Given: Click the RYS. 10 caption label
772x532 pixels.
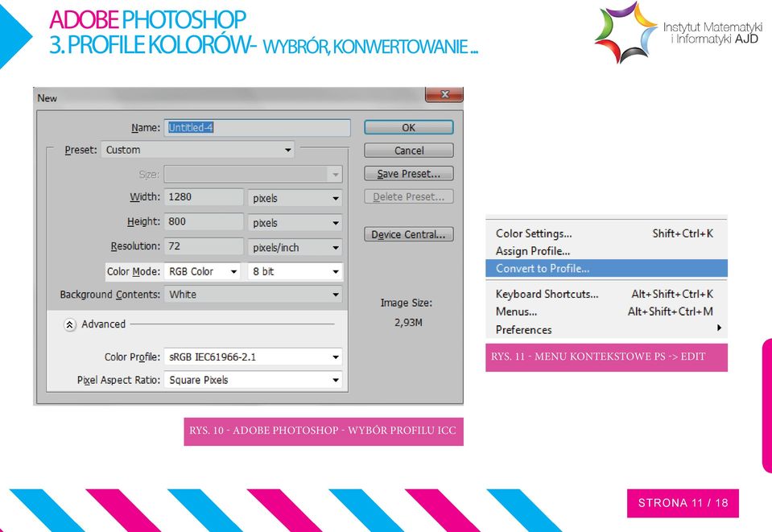Looking at the screenshot, I should pos(324,431).
